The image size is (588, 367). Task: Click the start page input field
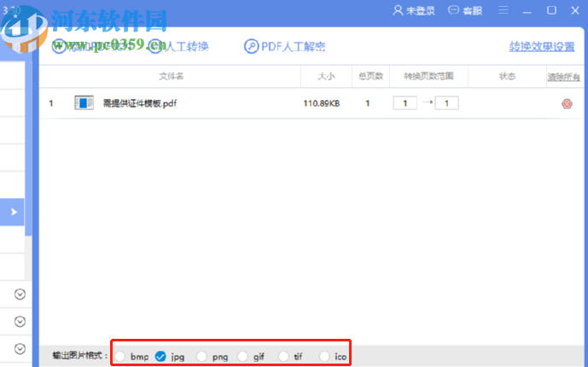click(405, 103)
